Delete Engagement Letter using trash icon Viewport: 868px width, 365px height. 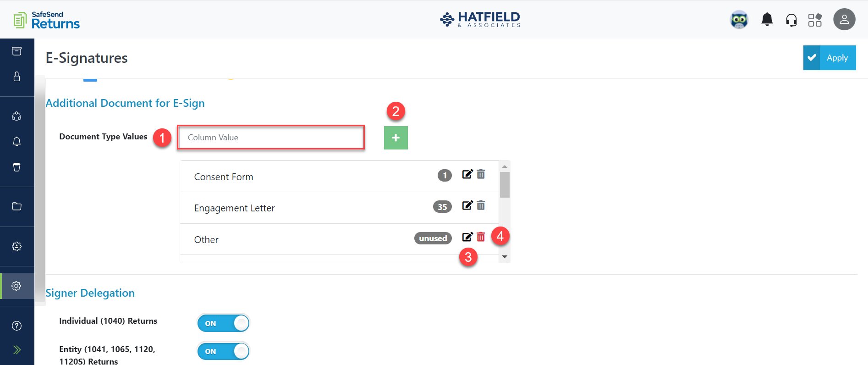pos(481,206)
